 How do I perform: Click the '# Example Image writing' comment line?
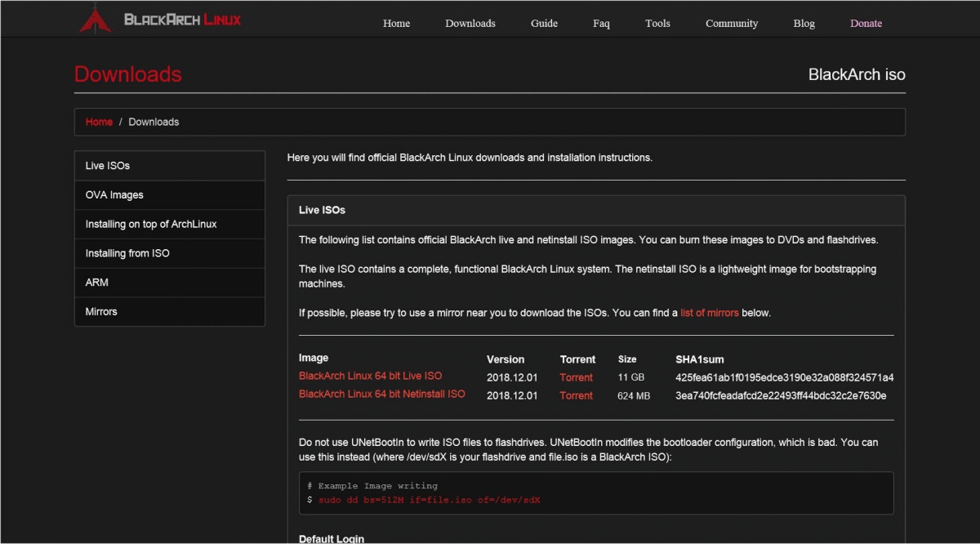pos(372,486)
